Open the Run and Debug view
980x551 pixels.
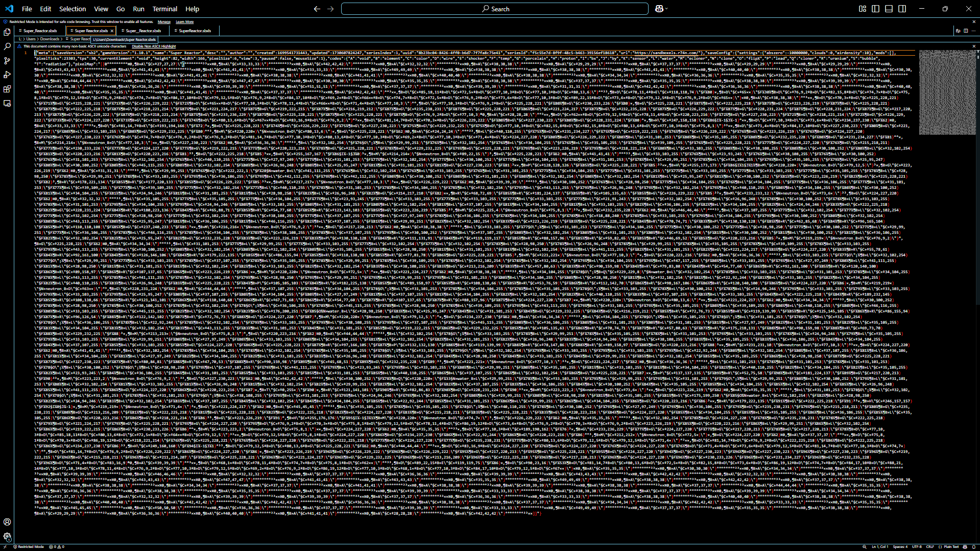click(7, 75)
